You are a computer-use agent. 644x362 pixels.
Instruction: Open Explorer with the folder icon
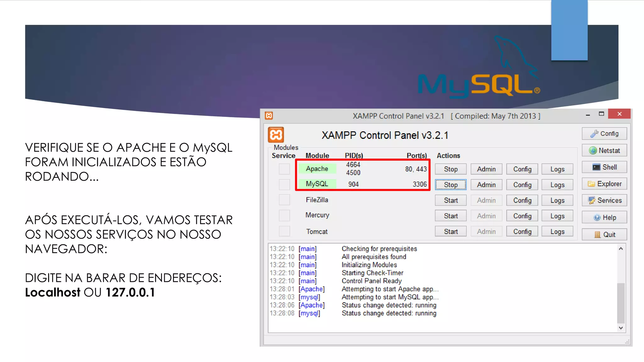[x=604, y=184]
